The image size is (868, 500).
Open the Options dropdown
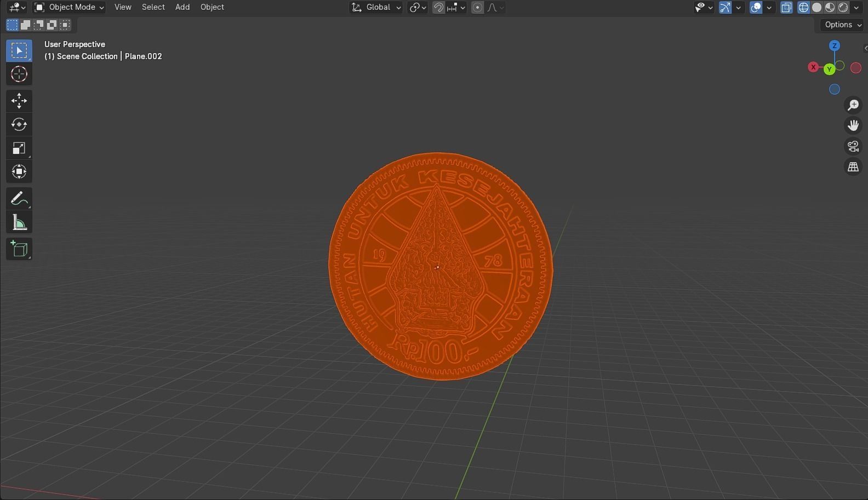click(x=842, y=25)
